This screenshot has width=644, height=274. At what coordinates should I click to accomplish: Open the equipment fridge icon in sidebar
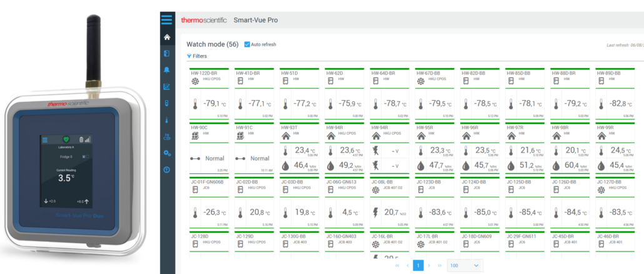166,54
